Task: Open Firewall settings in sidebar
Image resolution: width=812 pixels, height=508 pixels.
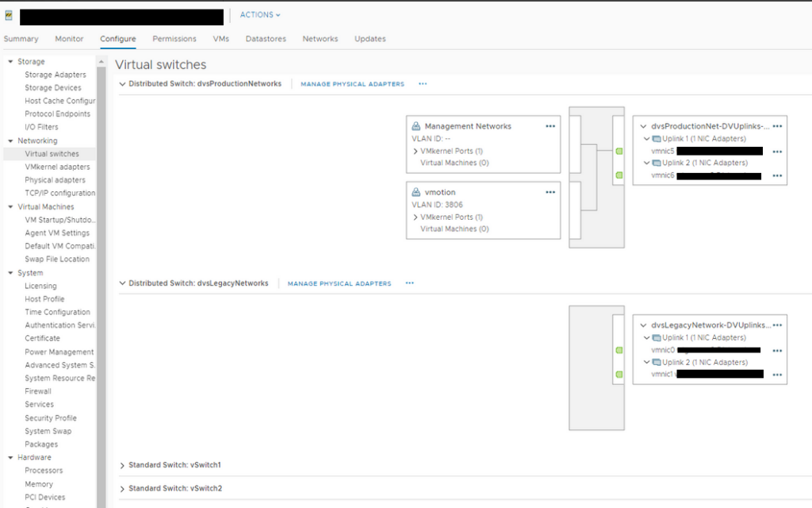Action: pos(38,391)
